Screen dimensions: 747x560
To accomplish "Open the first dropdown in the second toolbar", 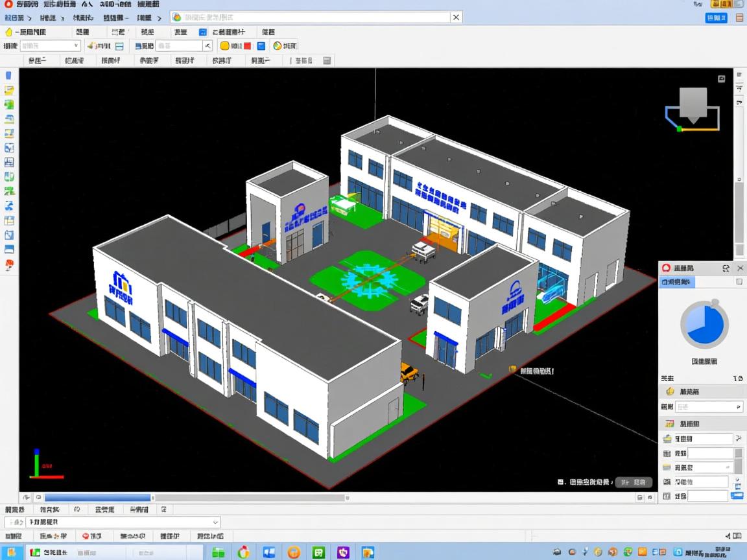I will tap(50, 46).
